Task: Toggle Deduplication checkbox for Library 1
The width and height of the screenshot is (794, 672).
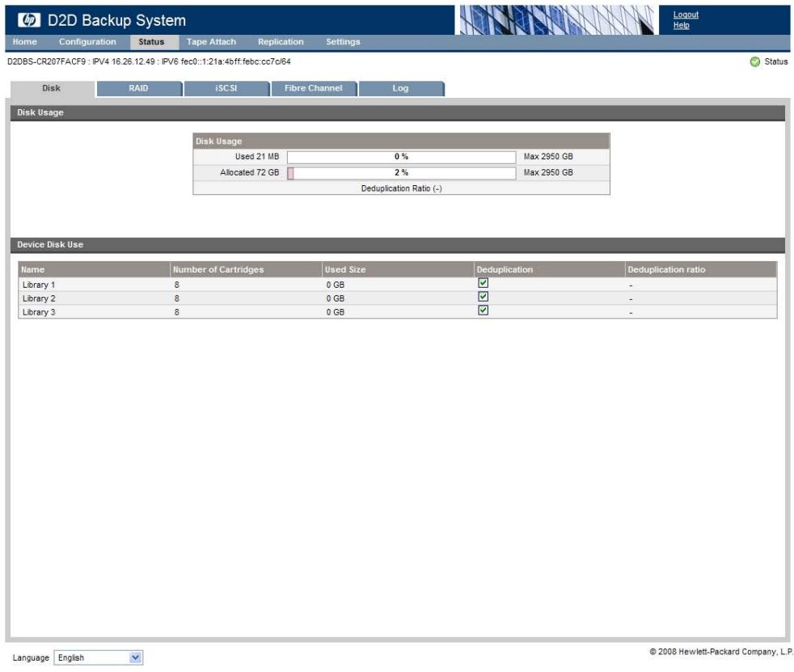Action: pos(483,283)
